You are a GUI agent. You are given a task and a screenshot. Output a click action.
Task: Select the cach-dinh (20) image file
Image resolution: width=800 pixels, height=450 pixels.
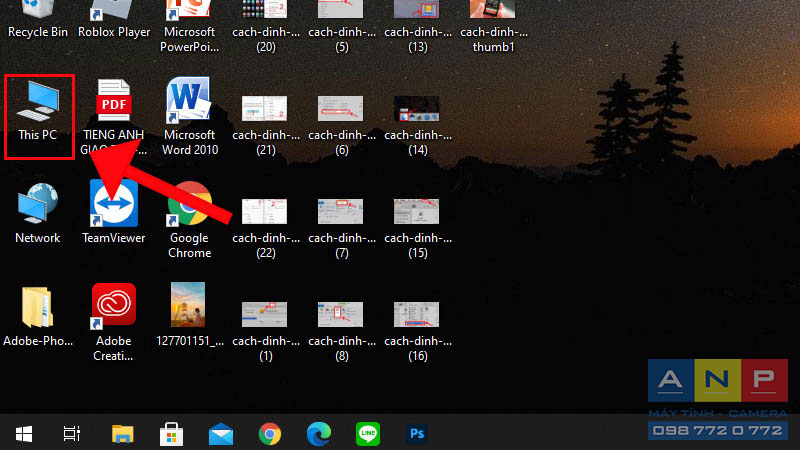[x=265, y=27]
